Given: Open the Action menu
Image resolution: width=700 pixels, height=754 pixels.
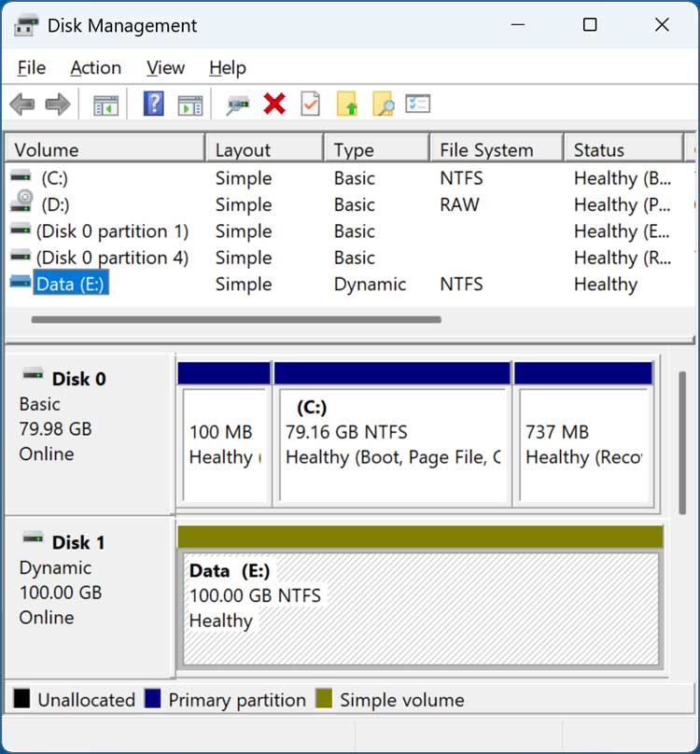Looking at the screenshot, I should click(x=96, y=68).
